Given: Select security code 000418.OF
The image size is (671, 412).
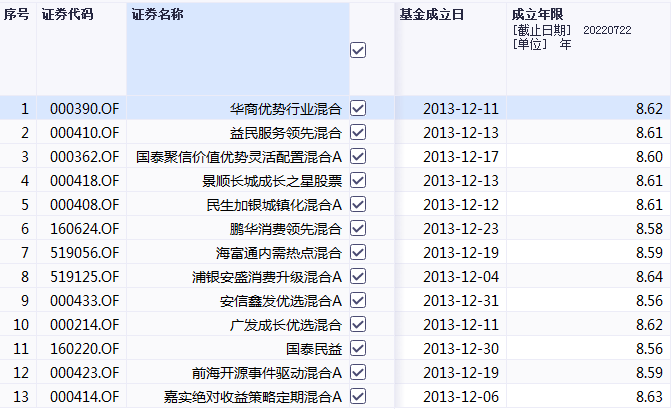Looking at the screenshot, I should pyautogui.click(x=84, y=181).
